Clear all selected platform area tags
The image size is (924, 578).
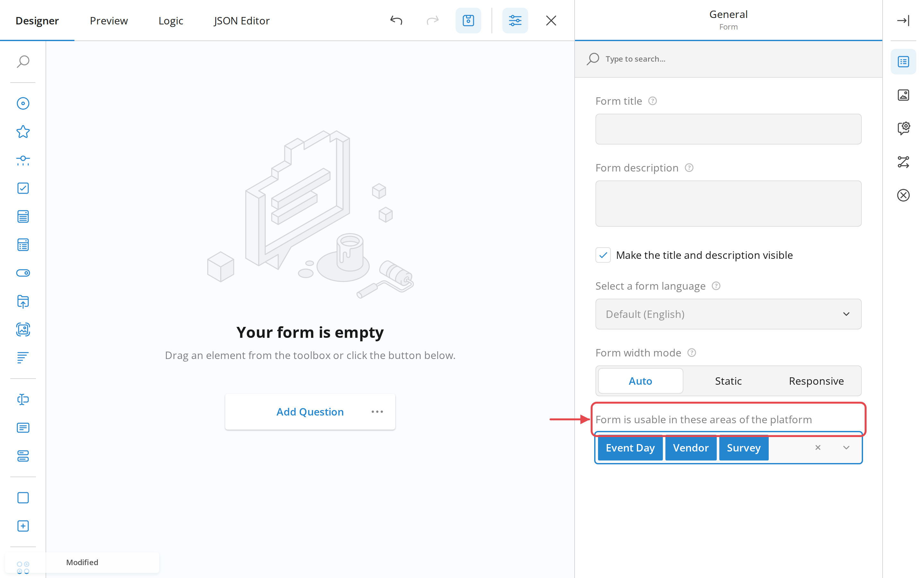[817, 448]
